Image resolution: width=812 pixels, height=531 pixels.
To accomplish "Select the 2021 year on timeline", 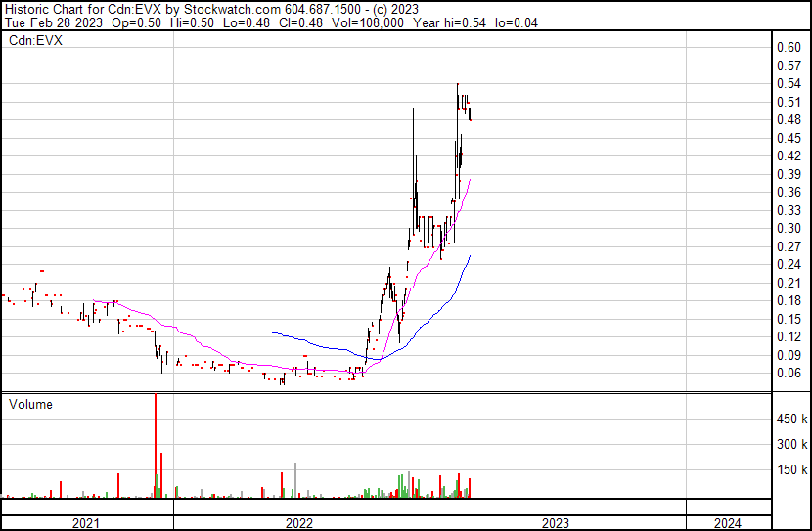I will pos(85,523).
